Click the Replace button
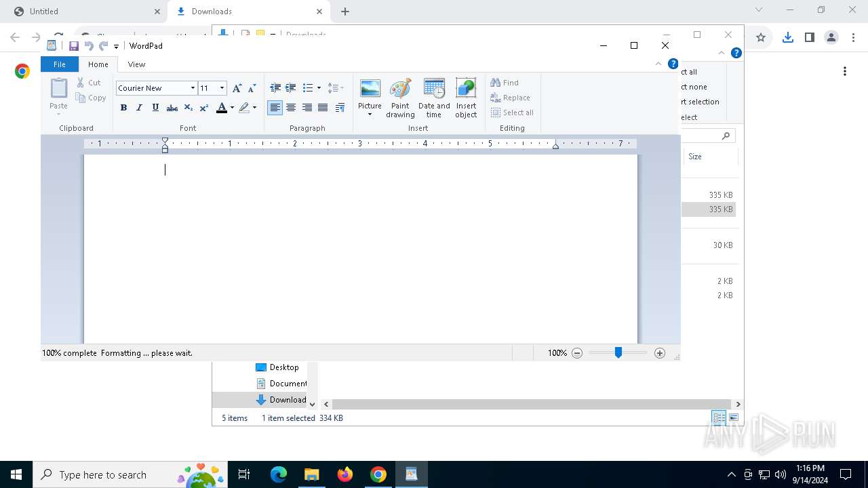868x488 pixels. [510, 98]
